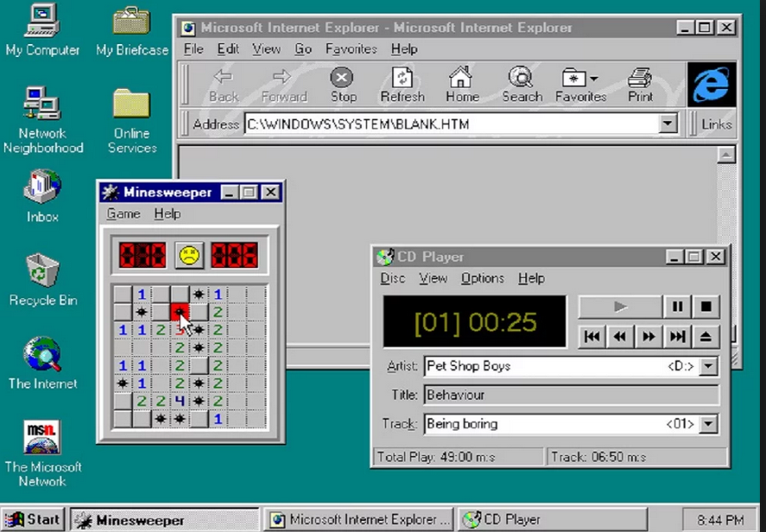
Task: Click the Internet Explorer 'e' logo
Action: (x=711, y=84)
